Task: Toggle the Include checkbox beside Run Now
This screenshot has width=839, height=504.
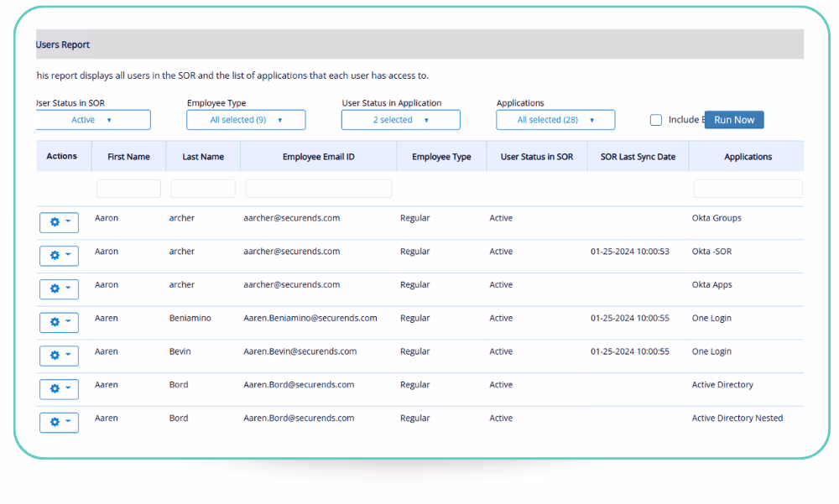Action: tap(656, 120)
